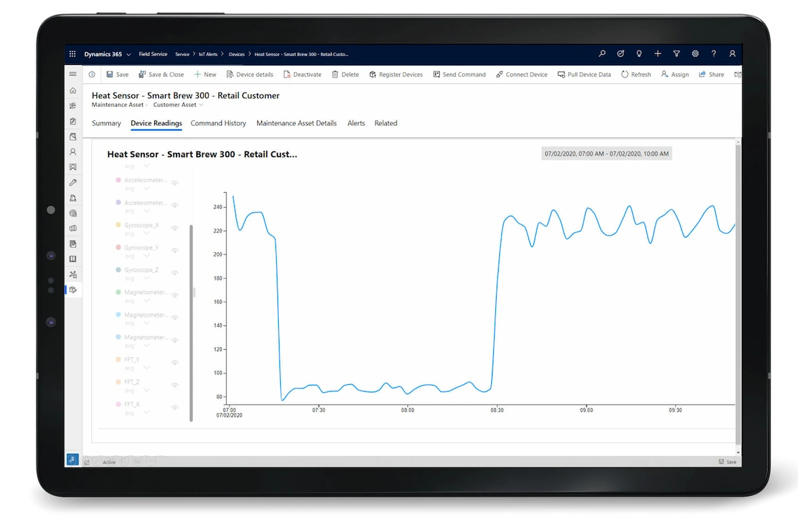
Task: Share the device record
Action: pyautogui.click(x=711, y=74)
